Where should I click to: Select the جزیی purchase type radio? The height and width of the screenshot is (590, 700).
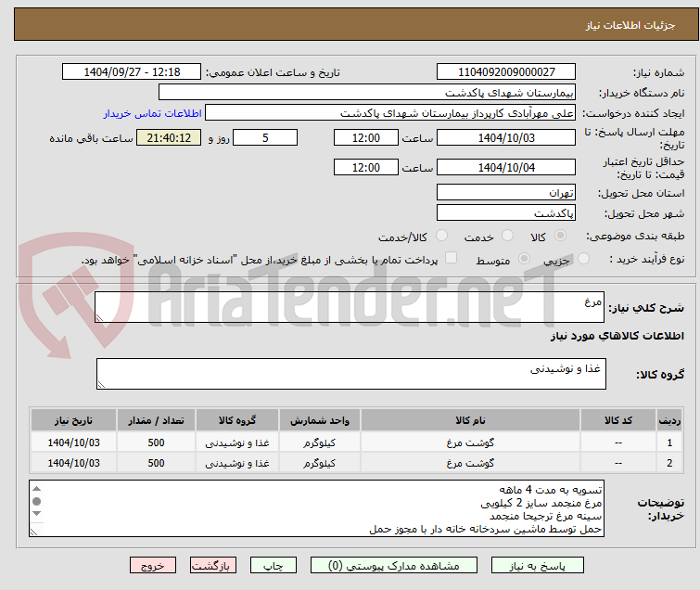[x=583, y=258]
